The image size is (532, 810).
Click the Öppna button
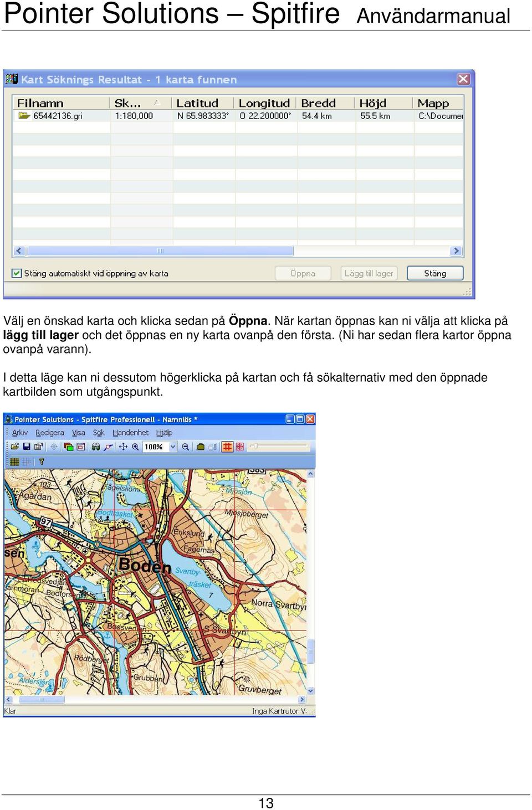[x=303, y=273]
